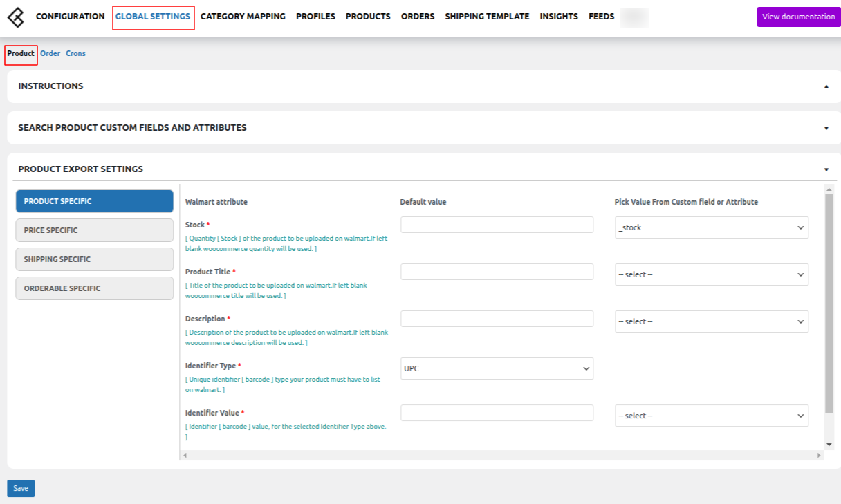The width and height of the screenshot is (841, 504).
Task: Open the Crons tab
Action: point(75,53)
